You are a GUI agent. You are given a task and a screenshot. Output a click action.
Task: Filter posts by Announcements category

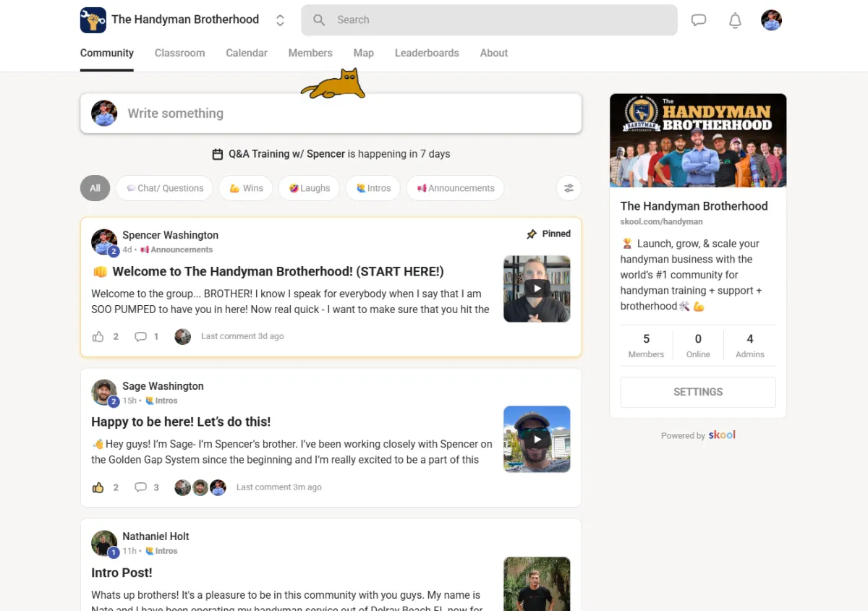pyautogui.click(x=455, y=188)
